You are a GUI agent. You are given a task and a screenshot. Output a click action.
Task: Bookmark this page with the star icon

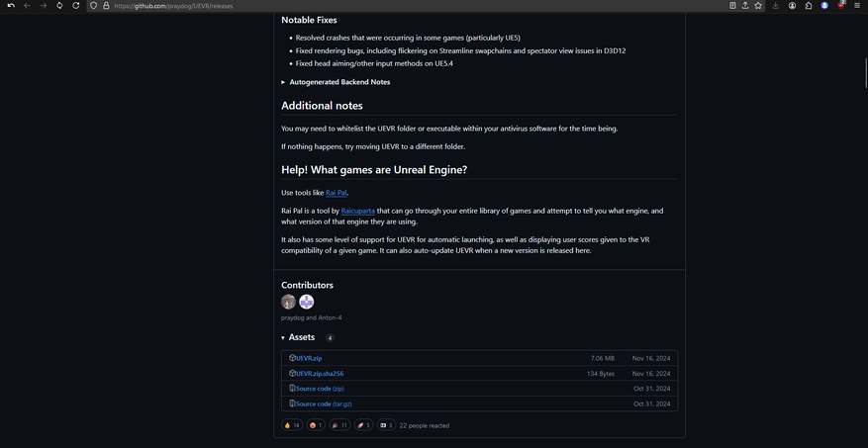(x=758, y=6)
